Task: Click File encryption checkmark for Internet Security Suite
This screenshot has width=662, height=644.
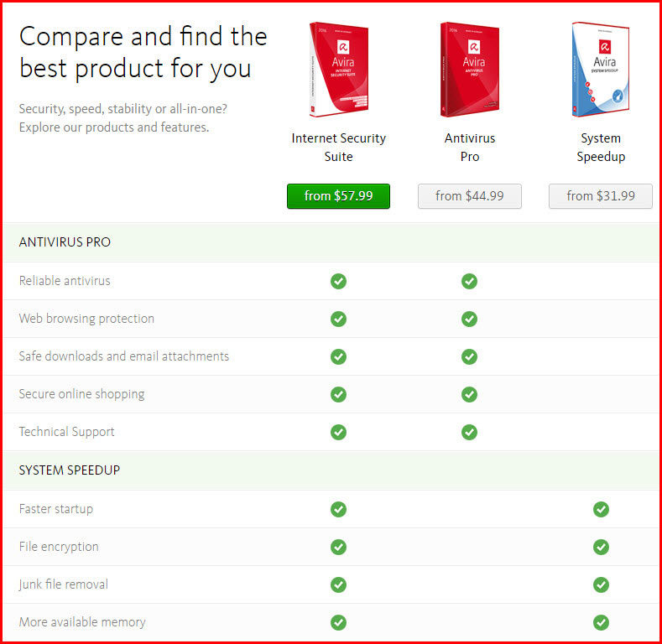Action: [x=339, y=548]
